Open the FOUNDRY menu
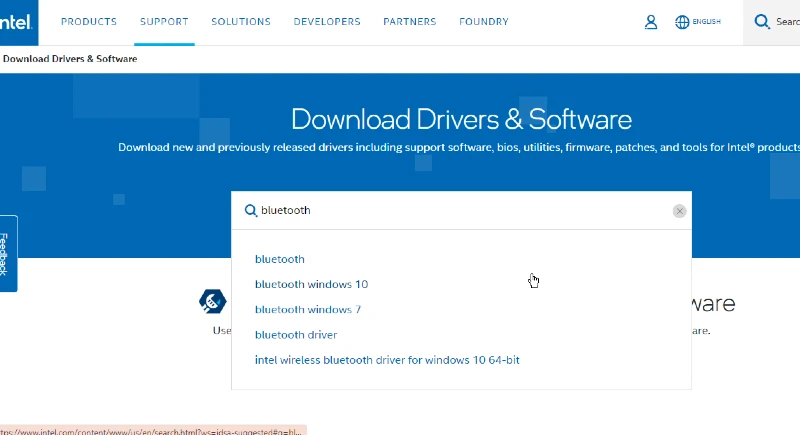Viewport: 800px width, 435px height. [x=484, y=22]
